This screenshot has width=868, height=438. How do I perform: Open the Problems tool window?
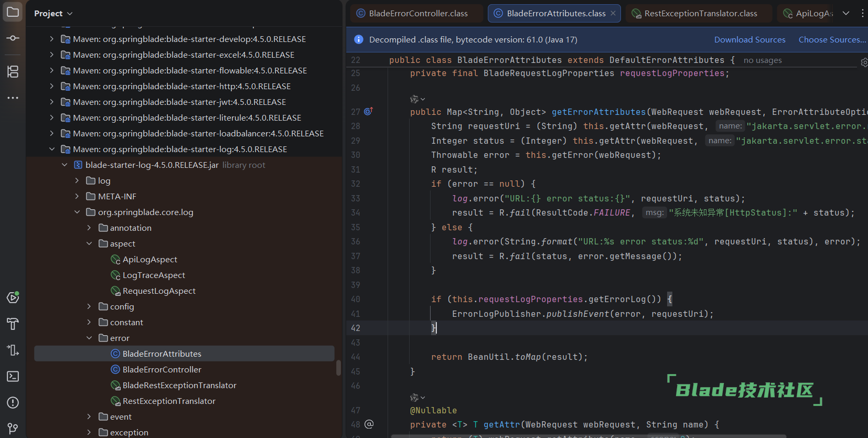pos(13,402)
